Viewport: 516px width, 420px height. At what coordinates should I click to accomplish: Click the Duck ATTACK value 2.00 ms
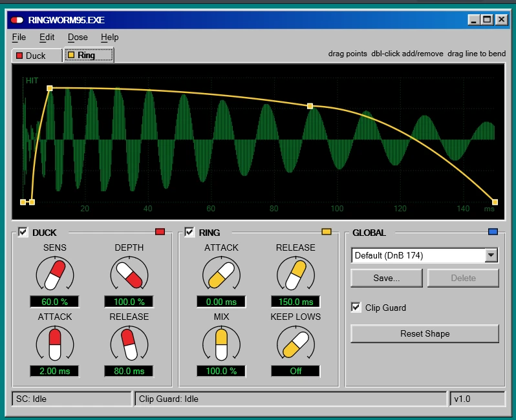pyautogui.click(x=54, y=371)
